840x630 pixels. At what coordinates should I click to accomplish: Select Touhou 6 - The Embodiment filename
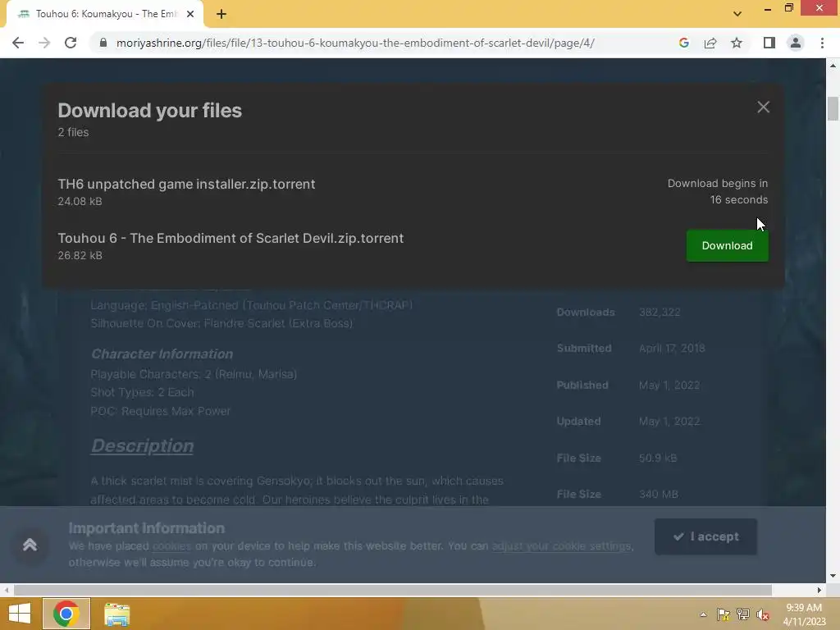(x=231, y=238)
